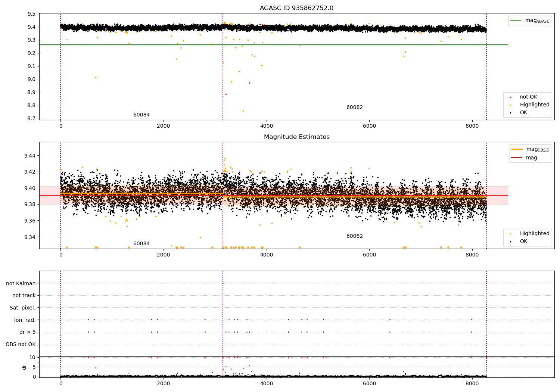Click the dr axis tick labeled 10
The width and height of the screenshot is (560, 392).
[x=32, y=357]
